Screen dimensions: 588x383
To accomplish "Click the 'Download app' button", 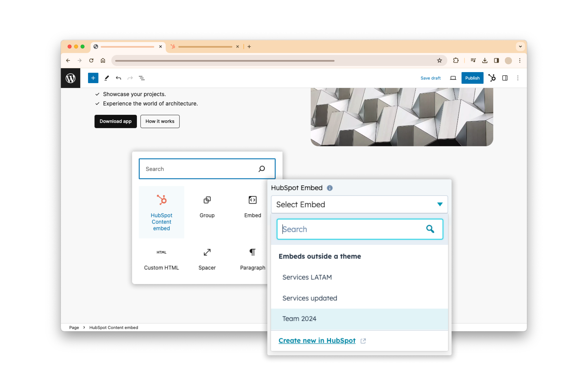I will (116, 121).
